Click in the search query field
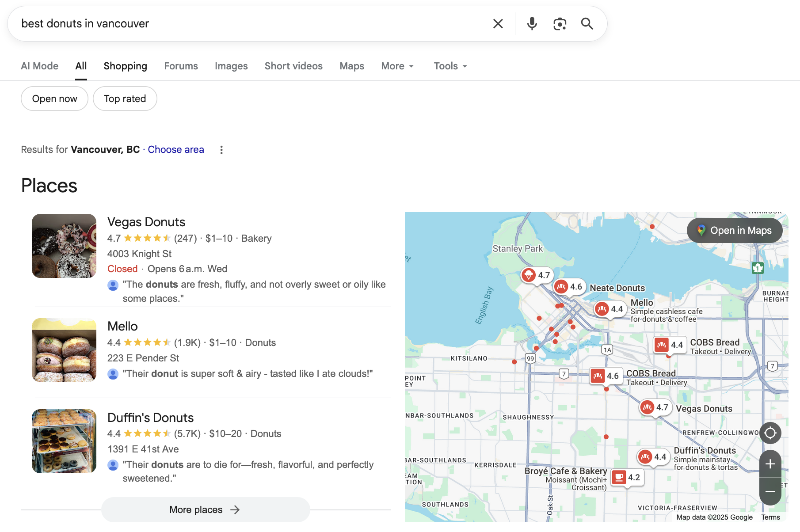Viewport: 800px width, 532px height. coord(252,24)
